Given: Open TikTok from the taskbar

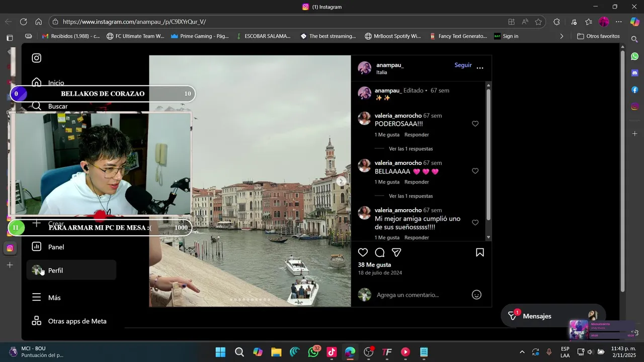Looking at the screenshot, I should pyautogui.click(x=332, y=352).
